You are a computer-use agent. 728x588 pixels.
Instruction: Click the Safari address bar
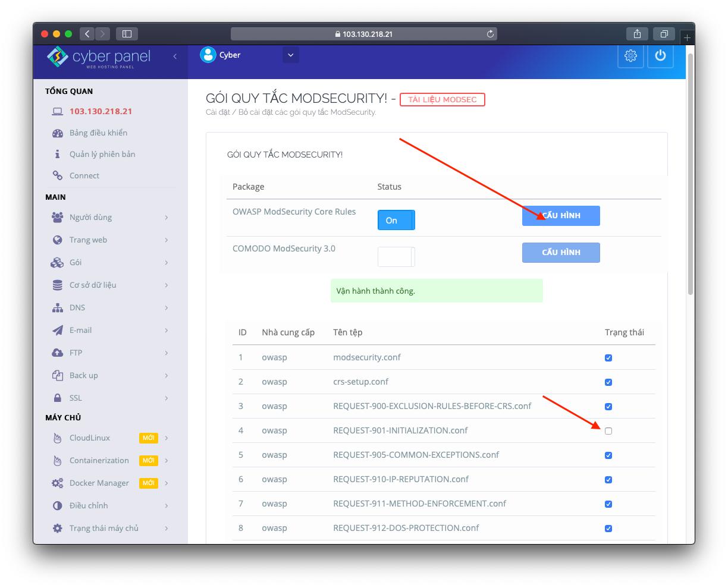point(364,34)
